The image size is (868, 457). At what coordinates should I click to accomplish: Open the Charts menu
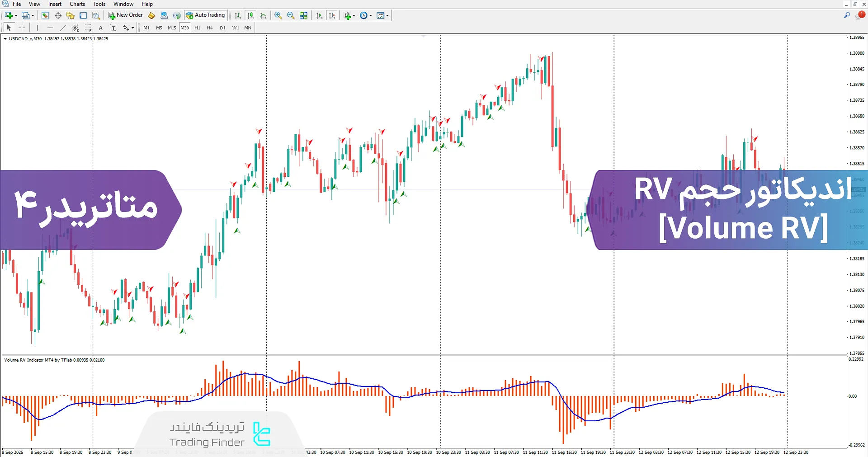(x=77, y=4)
